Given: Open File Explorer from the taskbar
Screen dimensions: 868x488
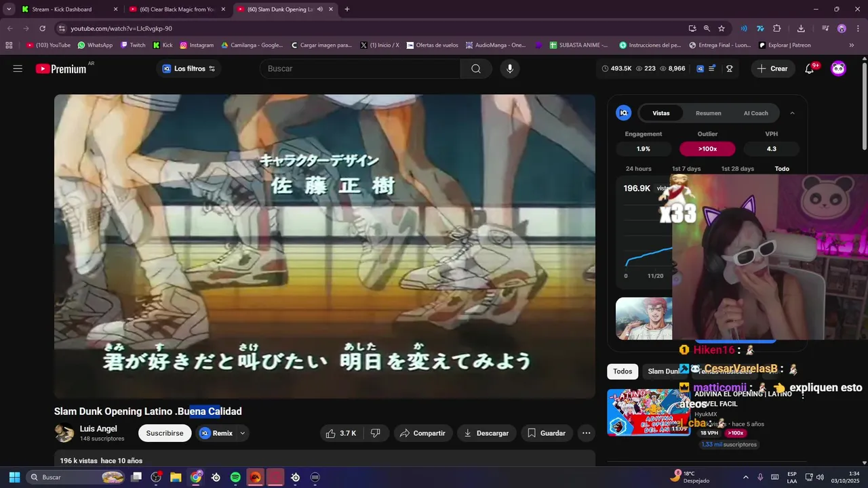Looking at the screenshot, I should 176,477.
